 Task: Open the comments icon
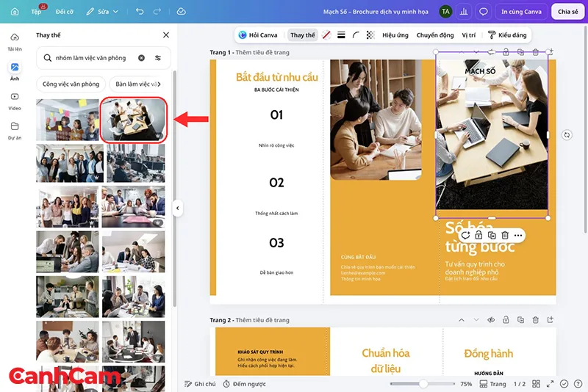point(484,12)
